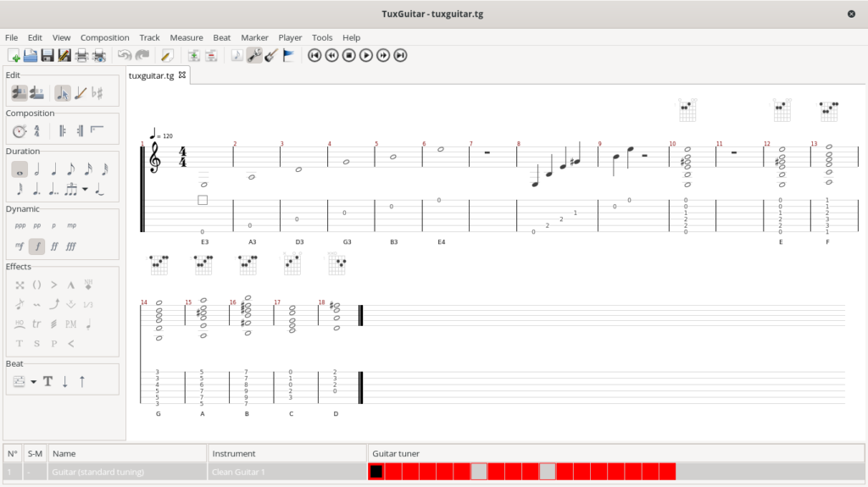Image resolution: width=868 pixels, height=487 pixels.
Task: Click the New file icon in the toolbar
Action: (x=14, y=56)
